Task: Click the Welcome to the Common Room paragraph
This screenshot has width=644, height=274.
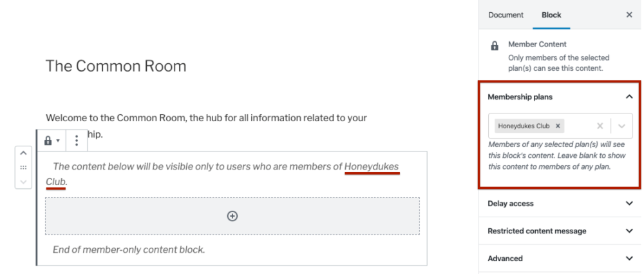Action: 206,126
